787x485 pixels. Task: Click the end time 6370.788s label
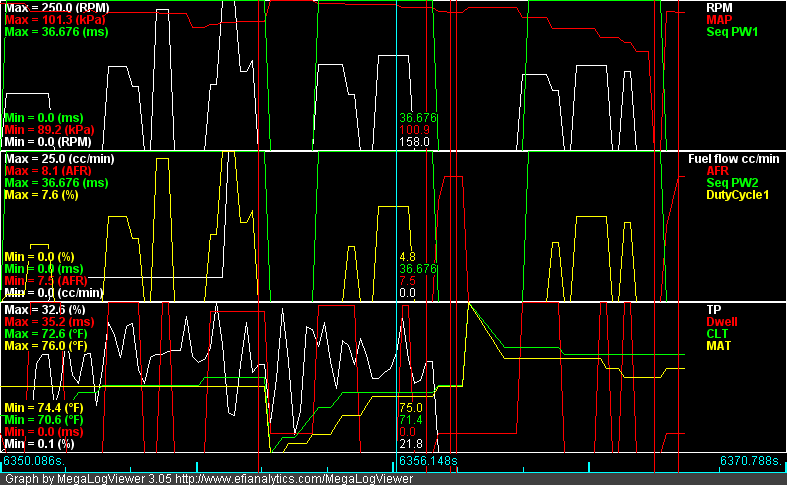751,461
